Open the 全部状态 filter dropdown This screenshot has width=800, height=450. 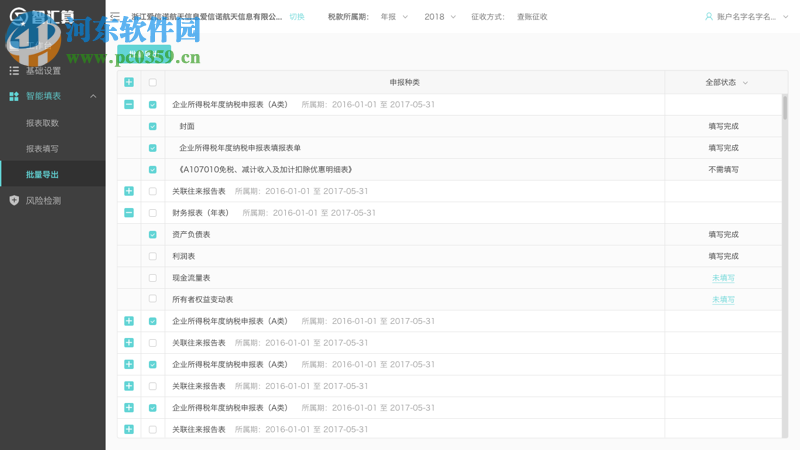727,82
